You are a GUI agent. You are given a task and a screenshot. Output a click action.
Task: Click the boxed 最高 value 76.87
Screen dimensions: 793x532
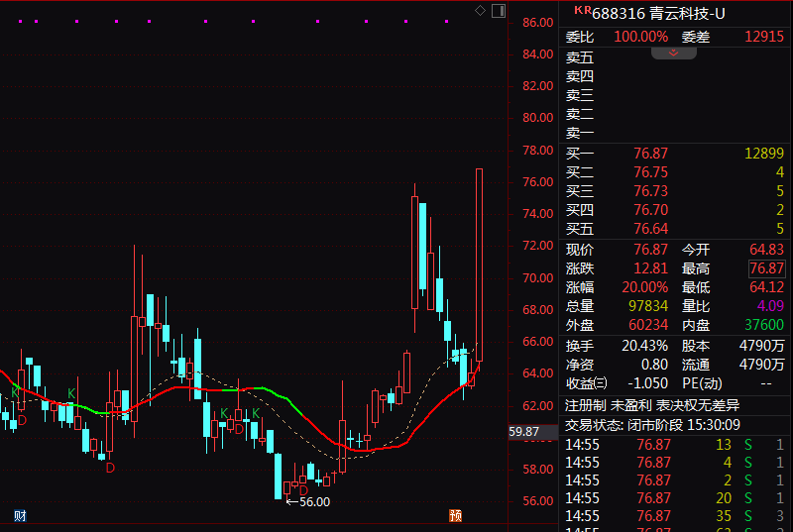click(x=766, y=268)
